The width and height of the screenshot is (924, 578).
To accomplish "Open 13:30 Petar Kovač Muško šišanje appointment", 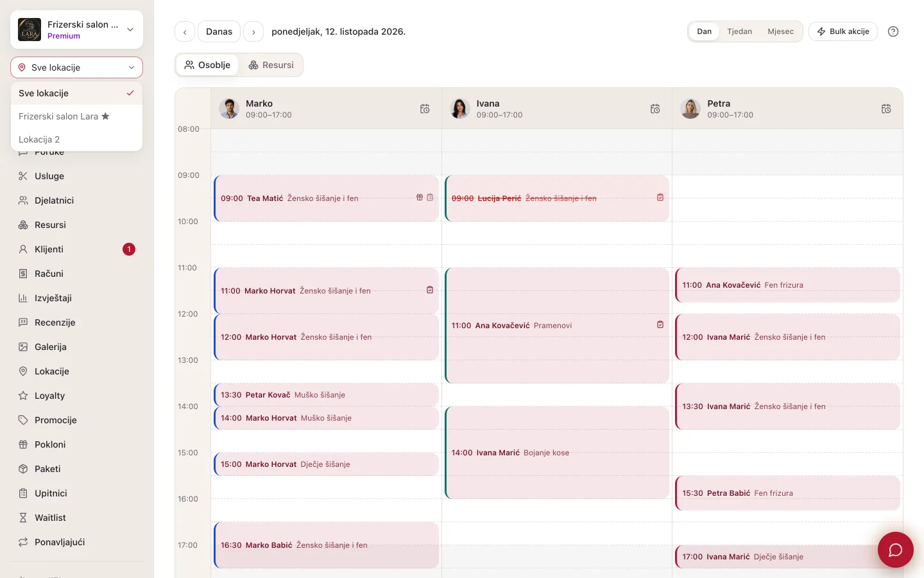I will point(326,395).
